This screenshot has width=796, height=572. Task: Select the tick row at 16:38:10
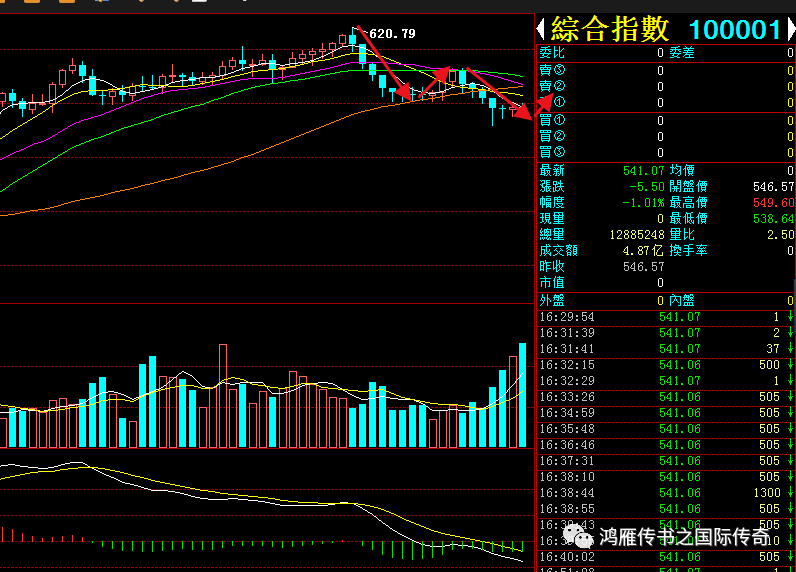click(x=666, y=477)
